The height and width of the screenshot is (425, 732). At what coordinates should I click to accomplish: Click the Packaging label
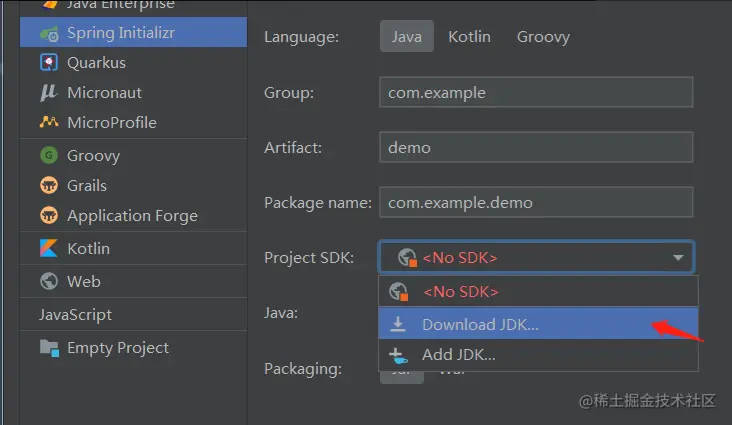(303, 369)
